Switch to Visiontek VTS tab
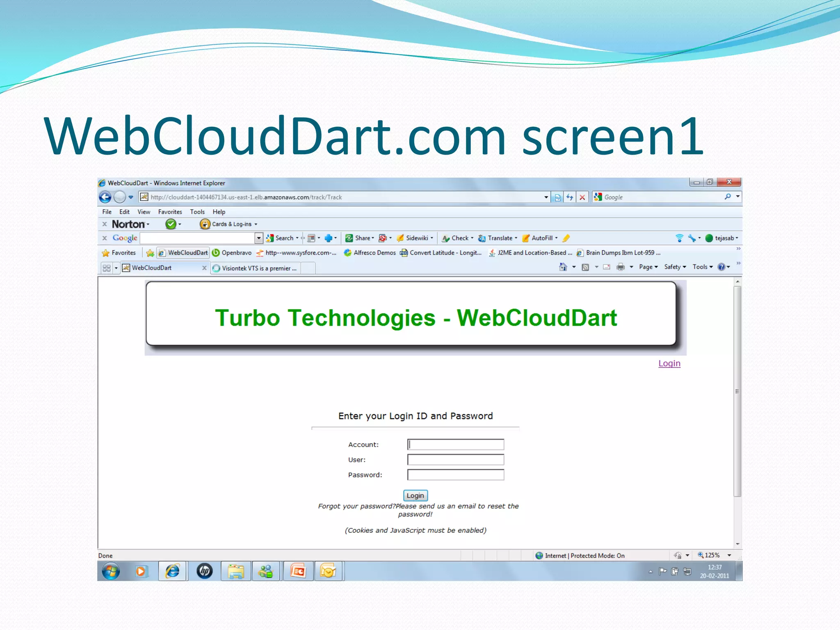This screenshot has width=840, height=630. point(256,268)
